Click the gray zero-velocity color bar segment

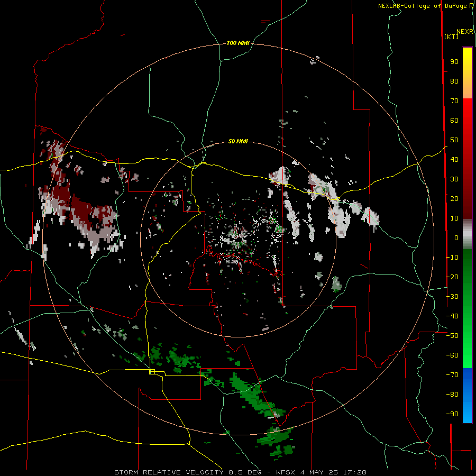467,234
